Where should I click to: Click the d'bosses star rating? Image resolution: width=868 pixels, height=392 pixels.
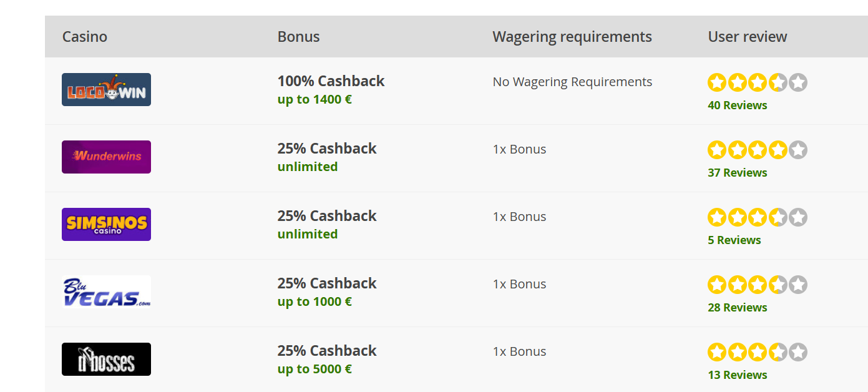(758, 352)
